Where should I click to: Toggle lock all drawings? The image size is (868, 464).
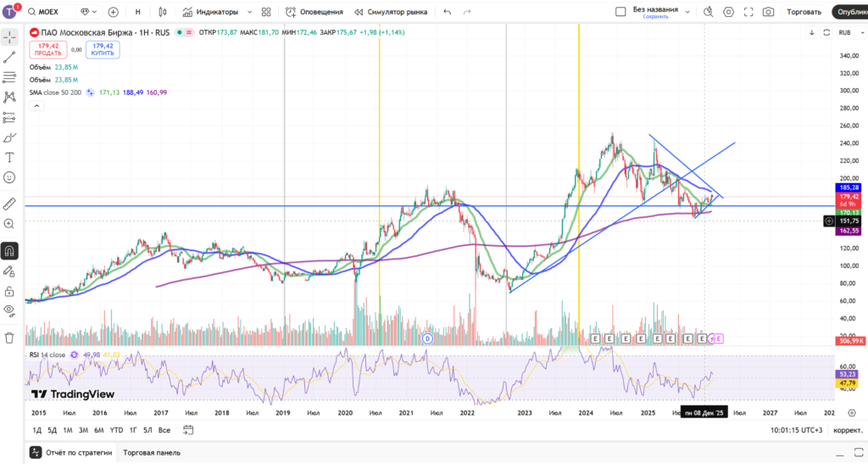coord(9,291)
